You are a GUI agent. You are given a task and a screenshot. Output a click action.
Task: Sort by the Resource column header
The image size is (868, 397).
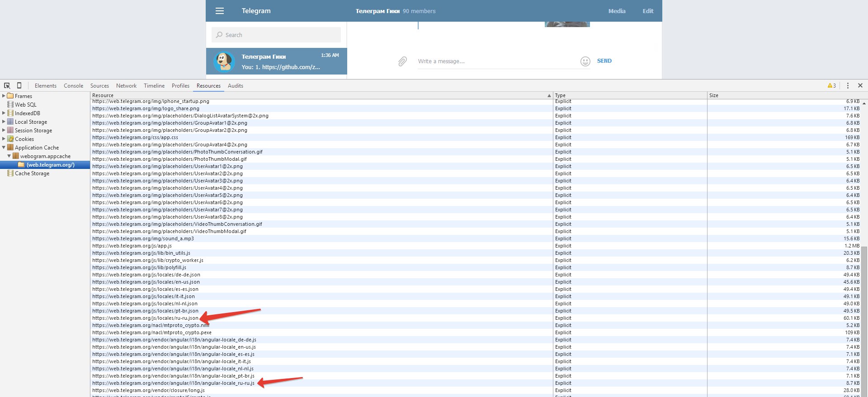pyautogui.click(x=322, y=95)
